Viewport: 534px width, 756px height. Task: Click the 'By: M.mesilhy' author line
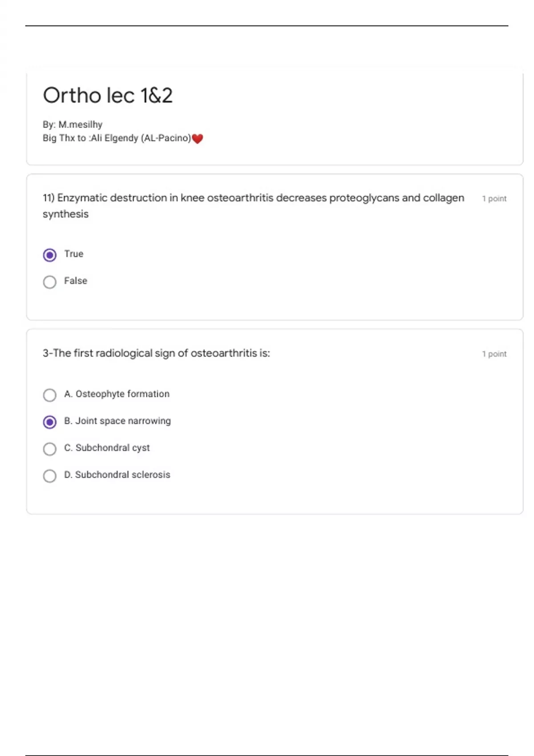tap(73, 125)
